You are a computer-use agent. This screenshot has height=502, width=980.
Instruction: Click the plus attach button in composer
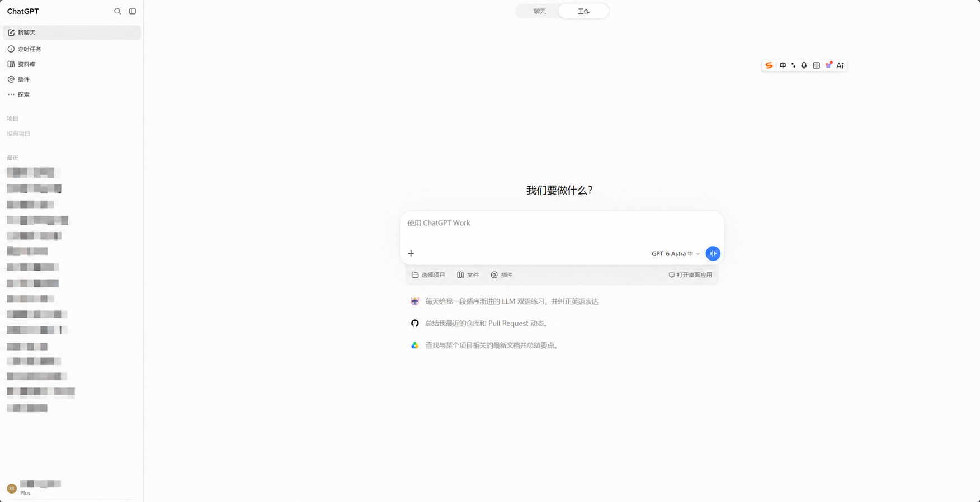(411, 253)
